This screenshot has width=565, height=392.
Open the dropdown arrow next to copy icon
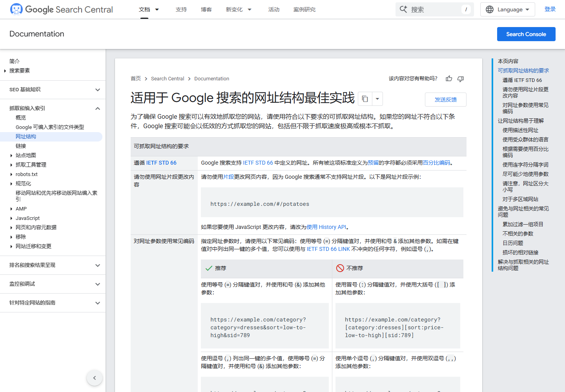[x=377, y=99]
